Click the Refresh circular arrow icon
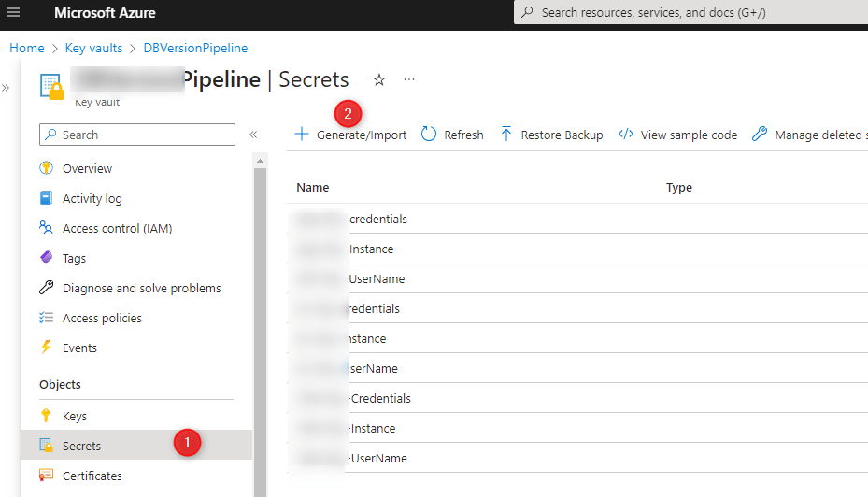This screenshot has width=868, height=497. (x=429, y=135)
